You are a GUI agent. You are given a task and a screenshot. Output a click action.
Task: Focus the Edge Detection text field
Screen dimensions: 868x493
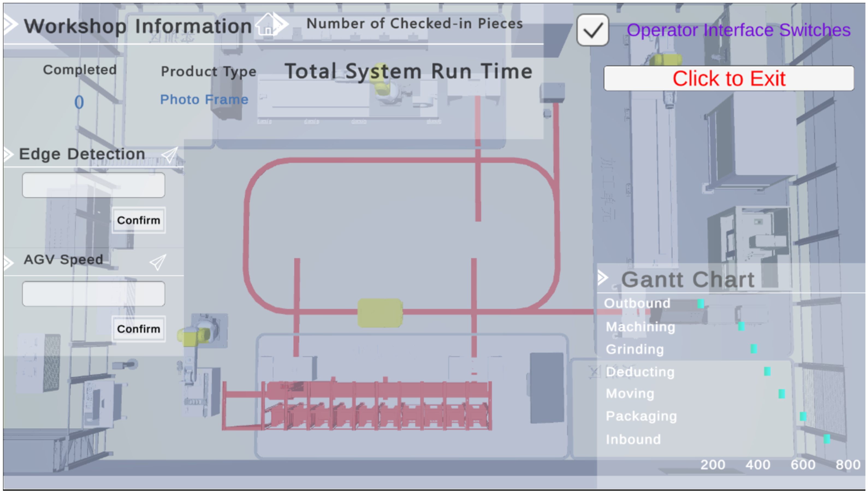[x=93, y=185]
